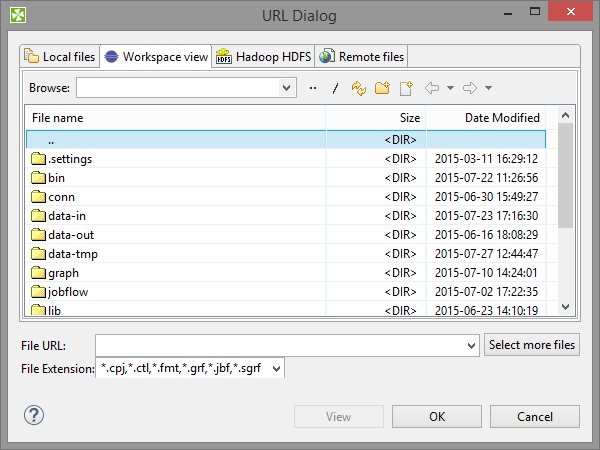
Task: Refresh the file listing
Action: point(359,88)
